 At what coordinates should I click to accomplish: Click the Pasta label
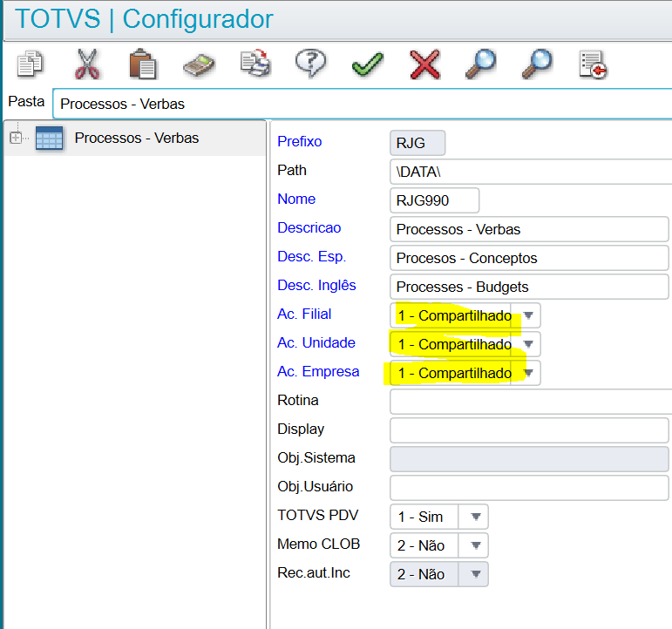click(x=26, y=102)
